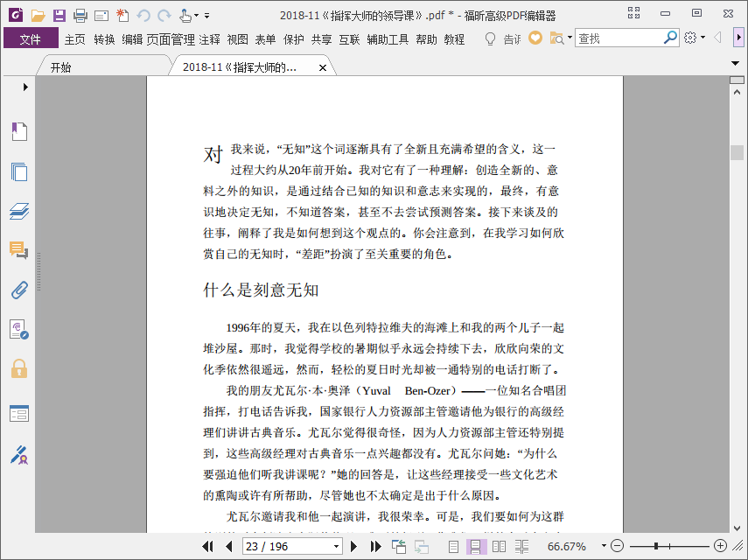Redo the last undone action
The height and width of the screenshot is (560, 748).
point(164,16)
